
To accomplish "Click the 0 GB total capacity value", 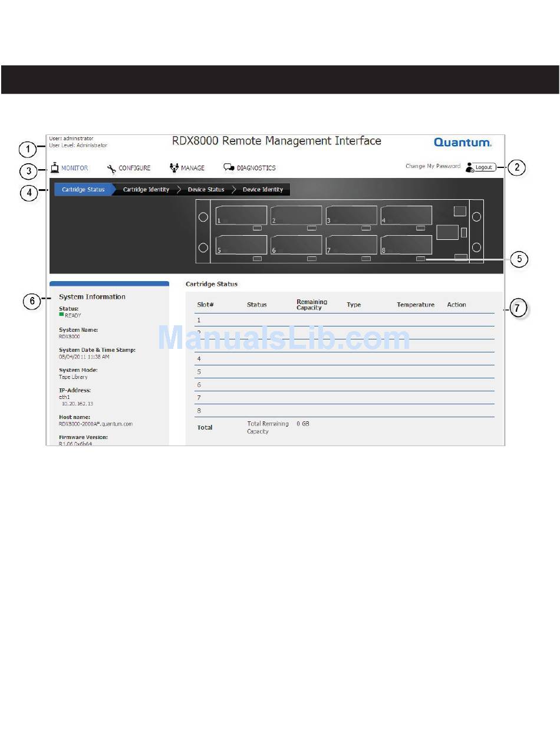I will point(303,424).
